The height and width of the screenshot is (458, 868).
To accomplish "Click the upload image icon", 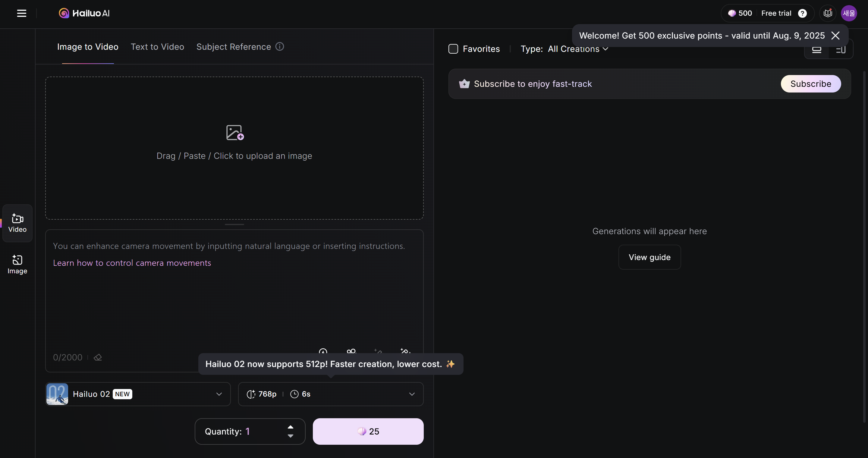I will point(235,133).
